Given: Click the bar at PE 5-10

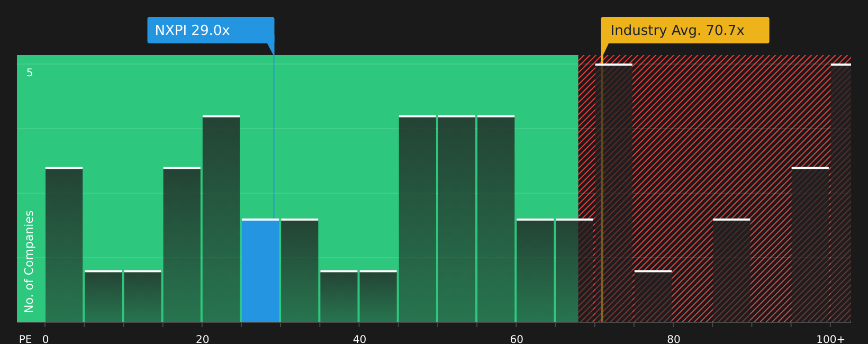Looking at the screenshot, I should pos(103,296).
